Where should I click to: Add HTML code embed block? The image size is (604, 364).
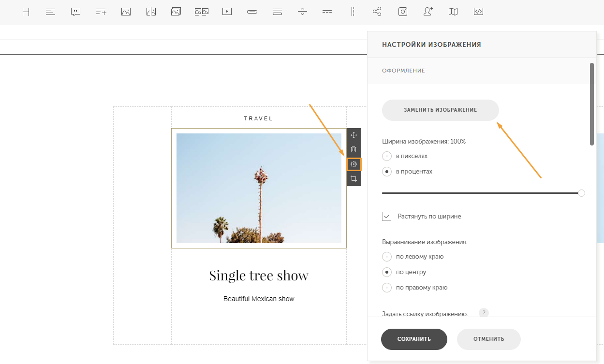[478, 12]
